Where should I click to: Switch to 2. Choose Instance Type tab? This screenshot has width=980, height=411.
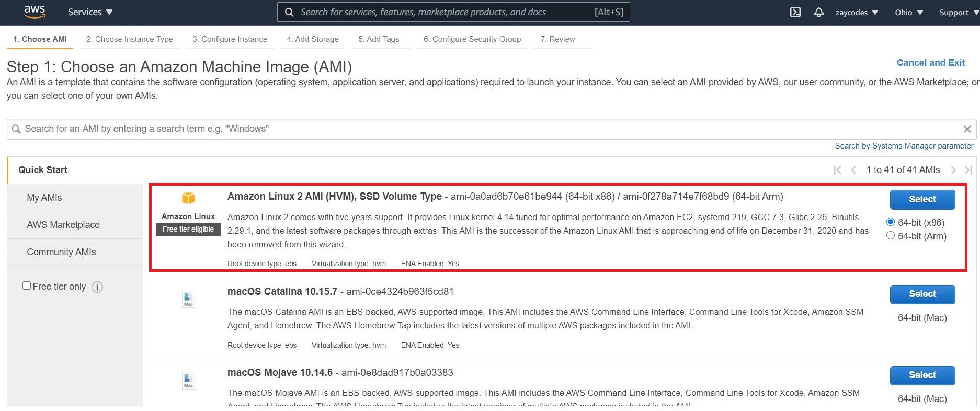pos(130,39)
